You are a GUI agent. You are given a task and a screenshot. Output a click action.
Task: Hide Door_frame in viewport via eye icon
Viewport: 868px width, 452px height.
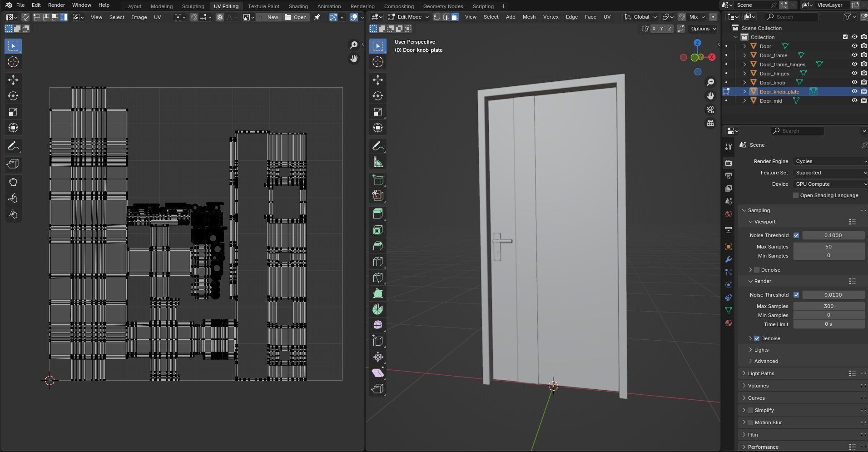coord(854,55)
